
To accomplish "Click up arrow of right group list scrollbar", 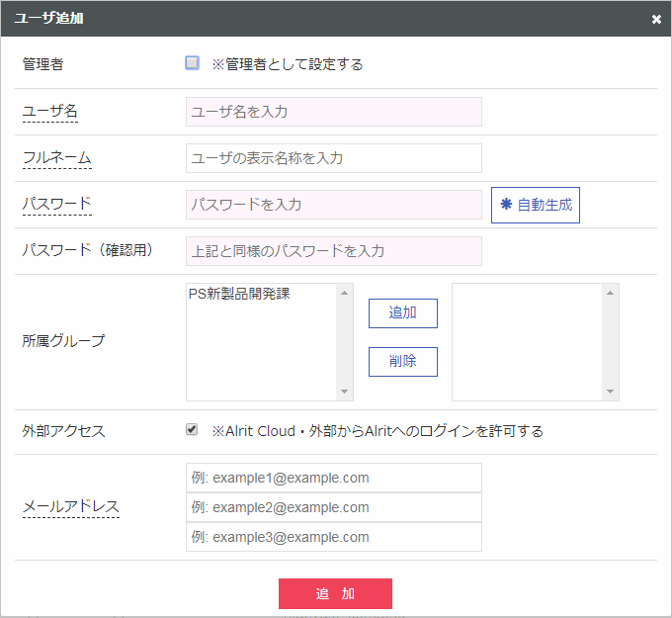I will point(610,293).
